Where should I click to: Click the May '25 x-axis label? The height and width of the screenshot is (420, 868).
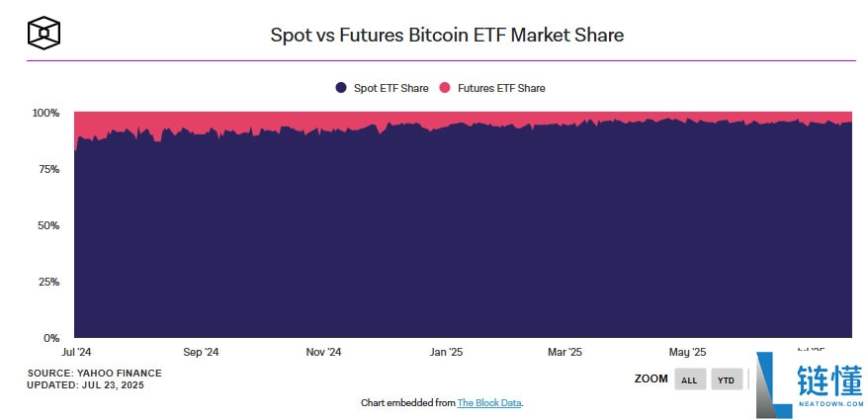point(687,352)
